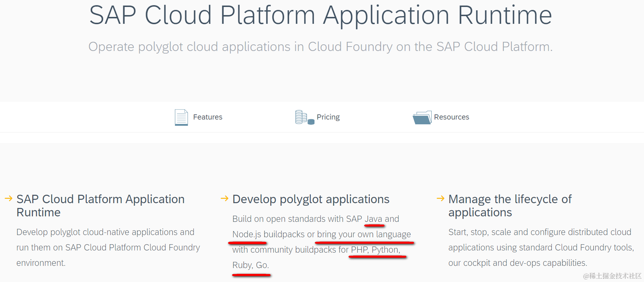Open the Features tab label
Image resolution: width=644 pixels, height=282 pixels.
tap(208, 117)
